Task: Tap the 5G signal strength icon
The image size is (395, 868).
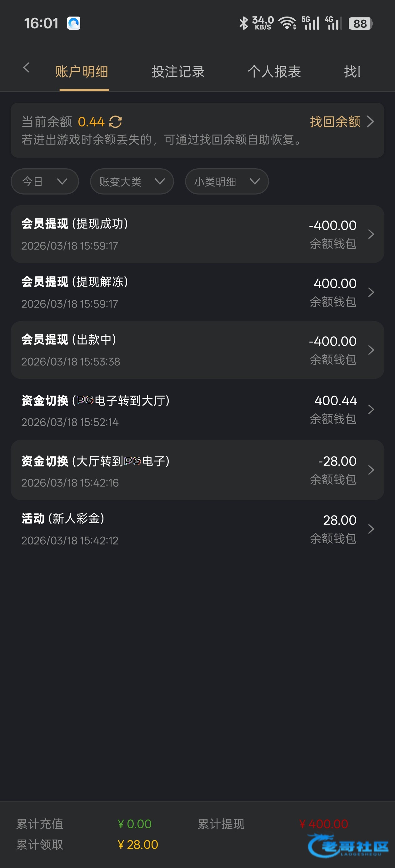Action: 310,23
